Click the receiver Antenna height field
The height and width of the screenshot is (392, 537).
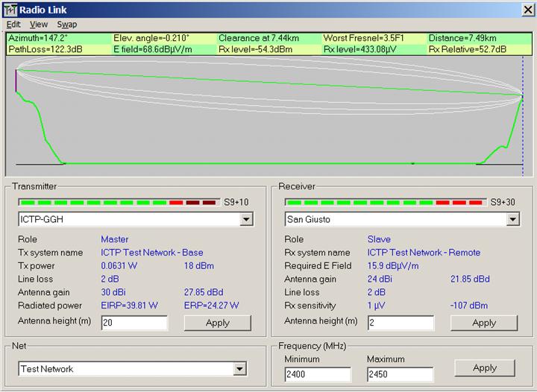[401, 323]
